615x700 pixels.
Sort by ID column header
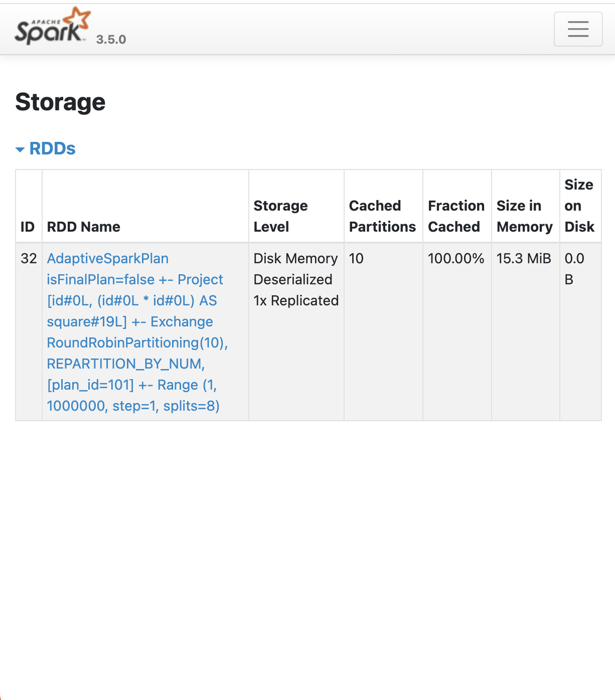click(x=28, y=227)
